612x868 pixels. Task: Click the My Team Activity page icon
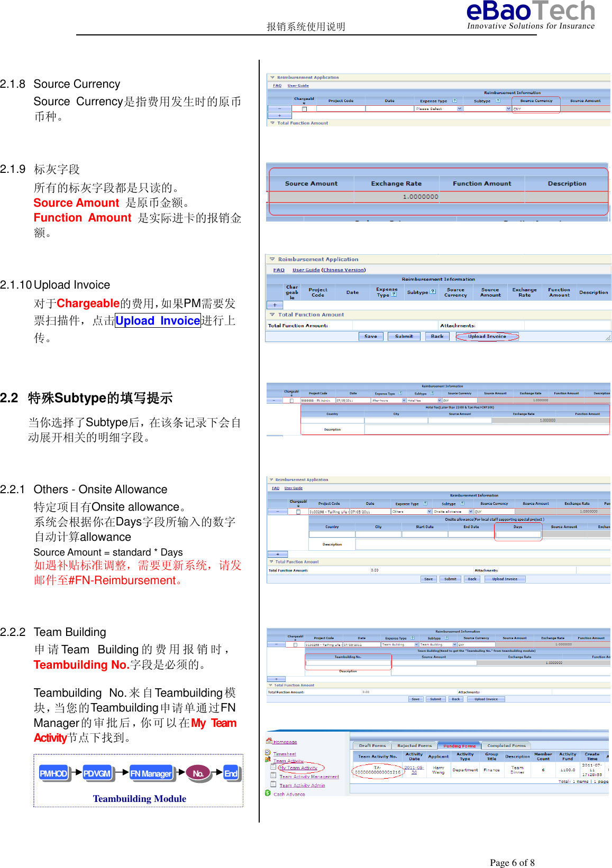tap(273, 767)
